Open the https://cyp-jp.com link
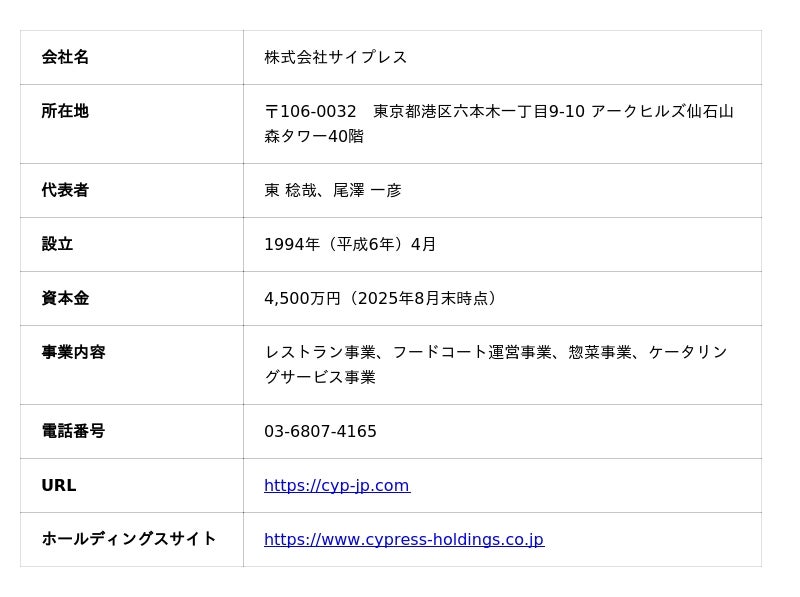The width and height of the screenshot is (800, 597). coord(337,485)
